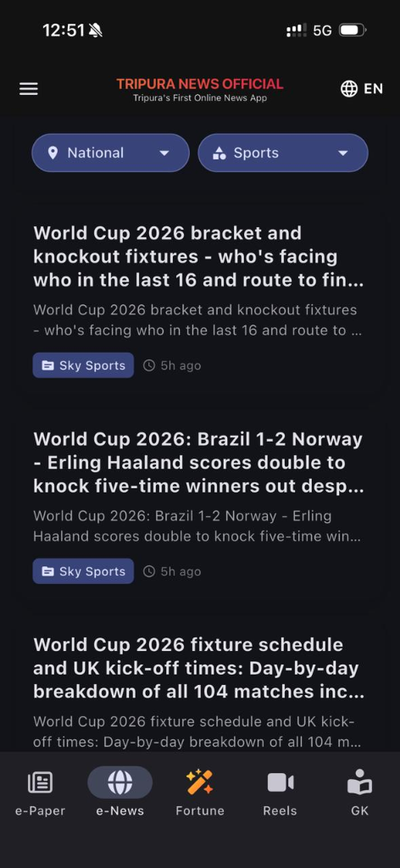Select the e-News tab
400x868 pixels.
120,792
